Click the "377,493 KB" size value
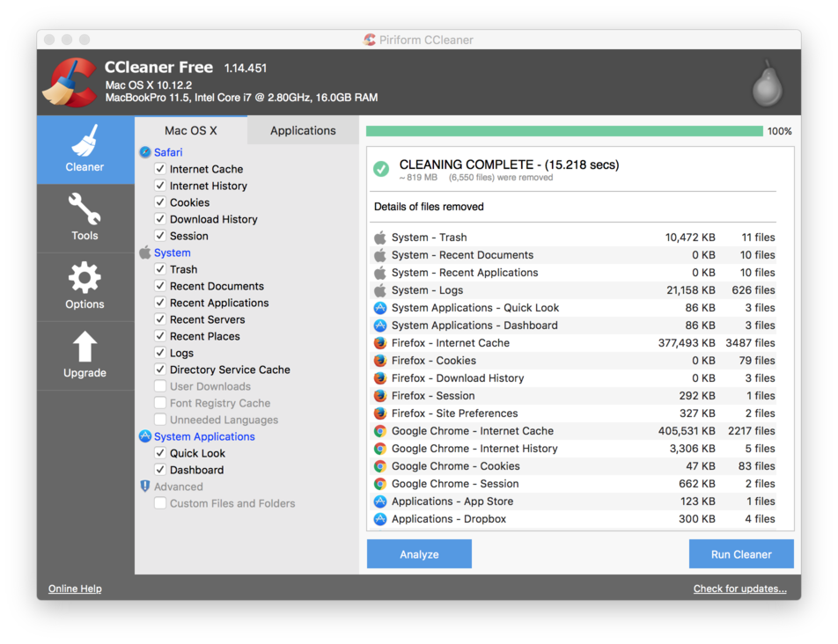This screenshot has height=644, width=838. pos(687,343)
